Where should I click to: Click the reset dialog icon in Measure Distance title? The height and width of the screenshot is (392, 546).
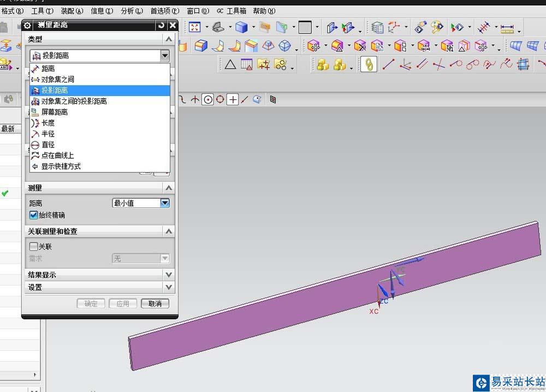point(161,25)
